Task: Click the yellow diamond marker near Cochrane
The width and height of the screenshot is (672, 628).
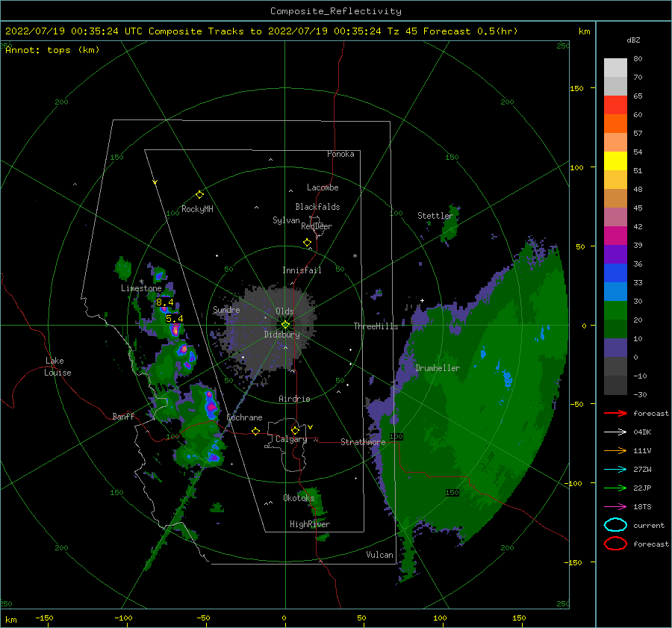Action: pos(256,431)
